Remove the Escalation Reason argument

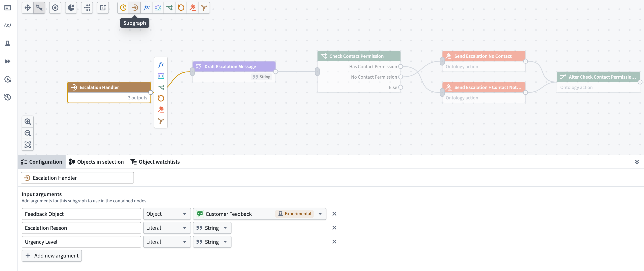(334, 228)
